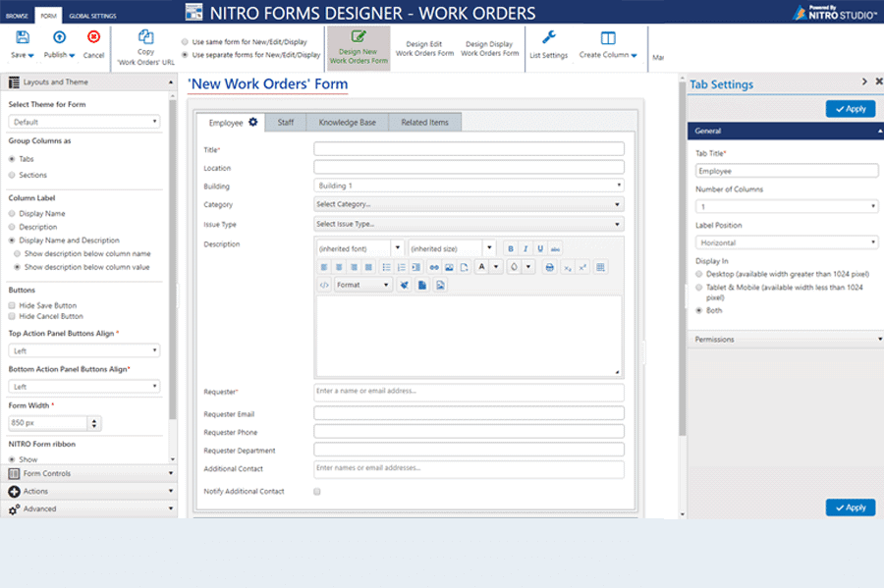Image resolution: width=884 pixels, height=588 pixels.
Task: Toggle italic in Description editor
Action: pyautogui.click(x=525, y=248)
